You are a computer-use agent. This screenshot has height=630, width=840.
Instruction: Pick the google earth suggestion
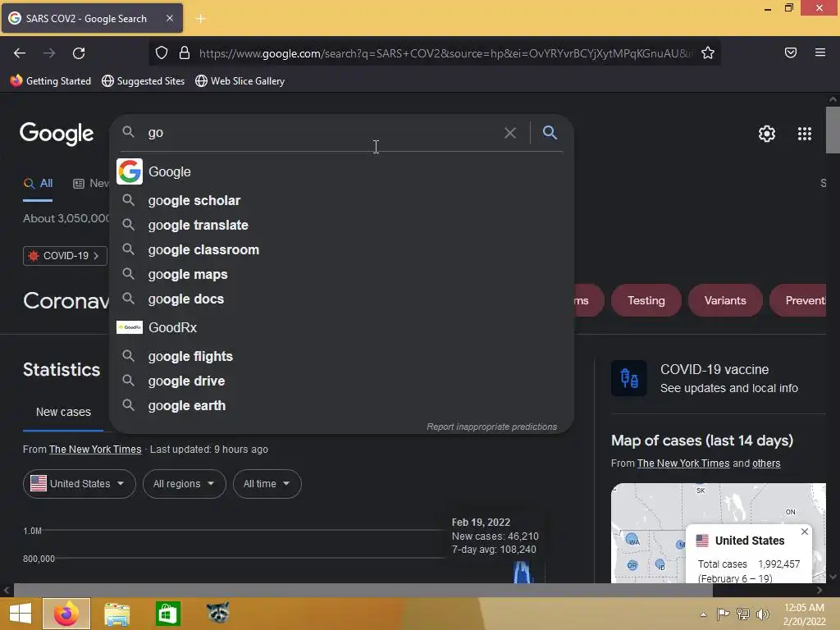pyautogui.click(x=341, y=405)
